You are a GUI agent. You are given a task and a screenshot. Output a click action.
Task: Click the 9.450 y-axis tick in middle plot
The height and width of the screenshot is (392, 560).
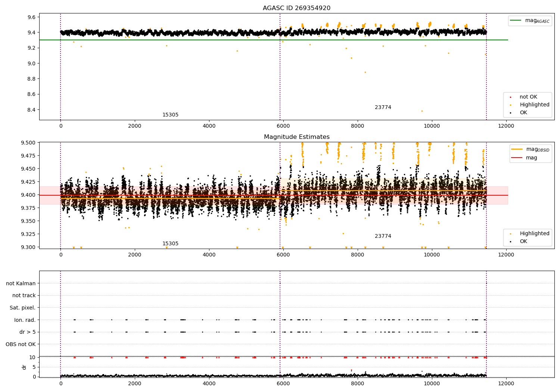click(x=28, y=169)
